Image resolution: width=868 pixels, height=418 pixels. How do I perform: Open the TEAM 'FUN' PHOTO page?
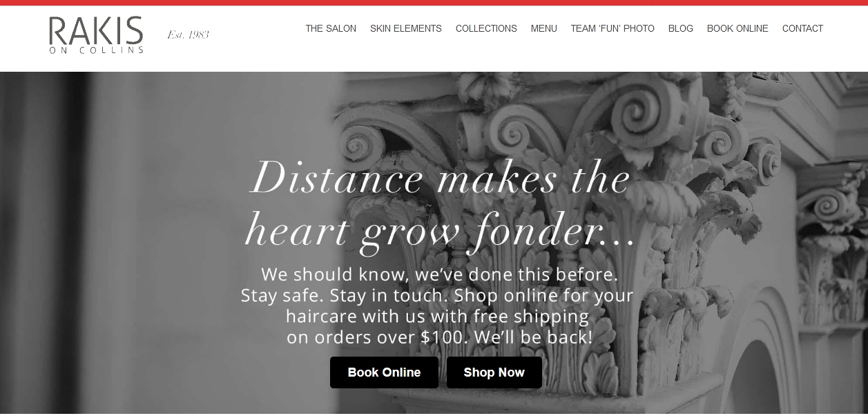(613, 28)
